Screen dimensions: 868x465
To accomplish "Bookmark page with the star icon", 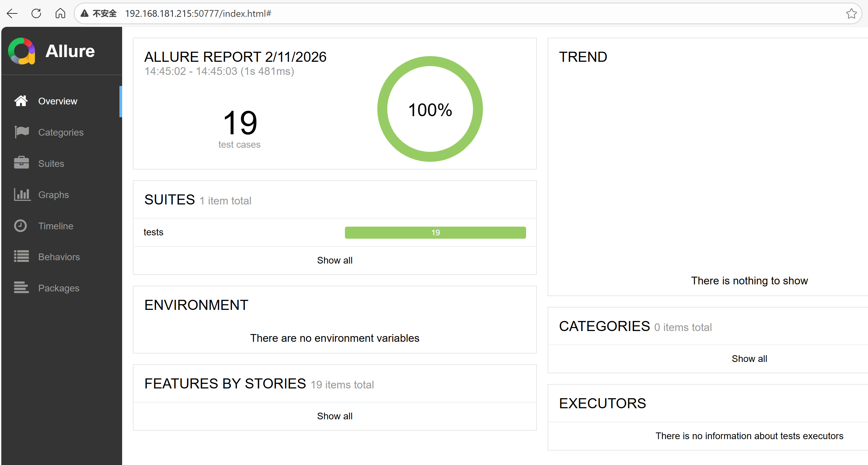I will [x=851, y=13].
